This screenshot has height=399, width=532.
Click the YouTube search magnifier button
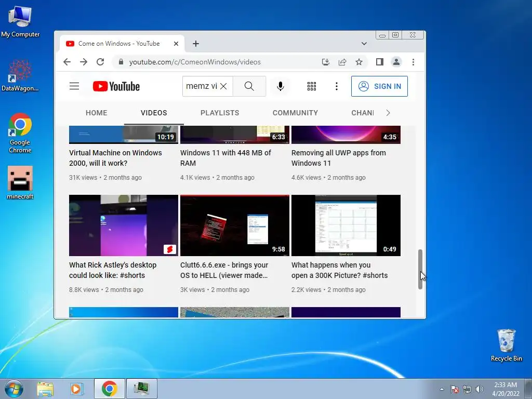[249, 86]
